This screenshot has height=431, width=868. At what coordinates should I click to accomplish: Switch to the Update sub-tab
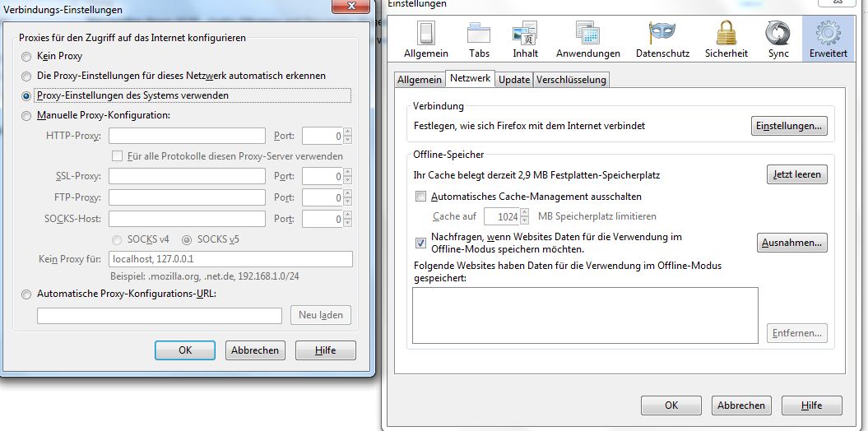(x=514, y=80)
